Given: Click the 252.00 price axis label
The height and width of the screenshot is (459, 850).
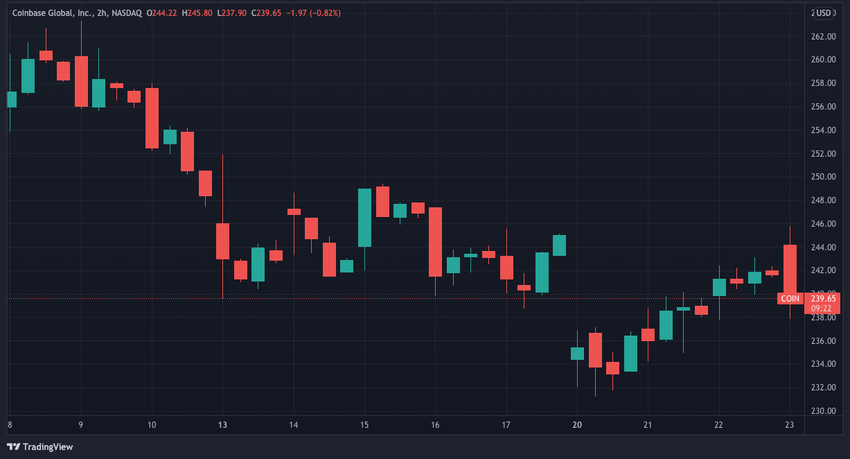Looking at the screenshot, I should click(823, 153).
